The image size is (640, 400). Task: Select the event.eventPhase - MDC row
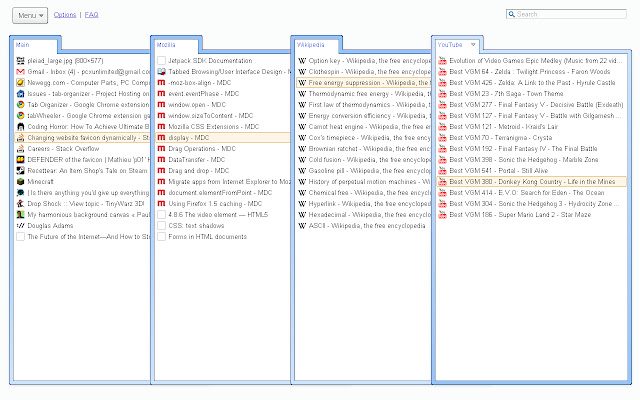(x=223, y=94)
